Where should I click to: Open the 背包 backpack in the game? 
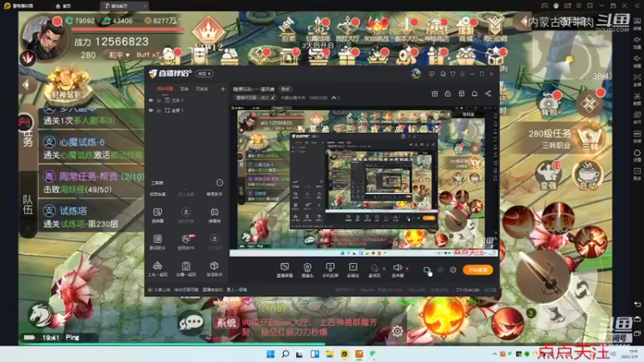coord(549,104)
